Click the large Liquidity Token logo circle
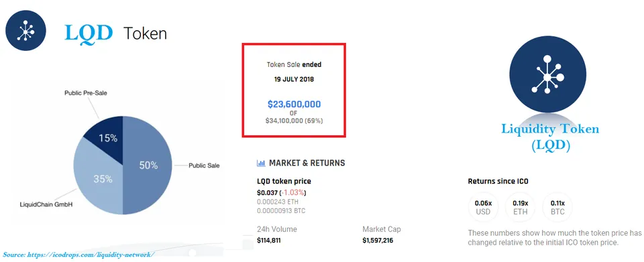Image resolution: width=644 pixels, height=262 pixels. click(548, 75)
